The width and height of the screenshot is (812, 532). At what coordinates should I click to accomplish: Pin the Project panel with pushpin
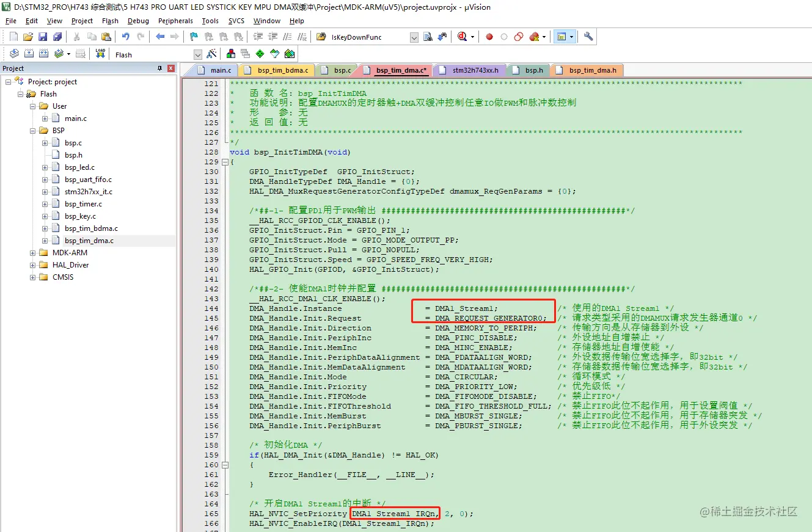pyautogui.click(x=160, y=68)
